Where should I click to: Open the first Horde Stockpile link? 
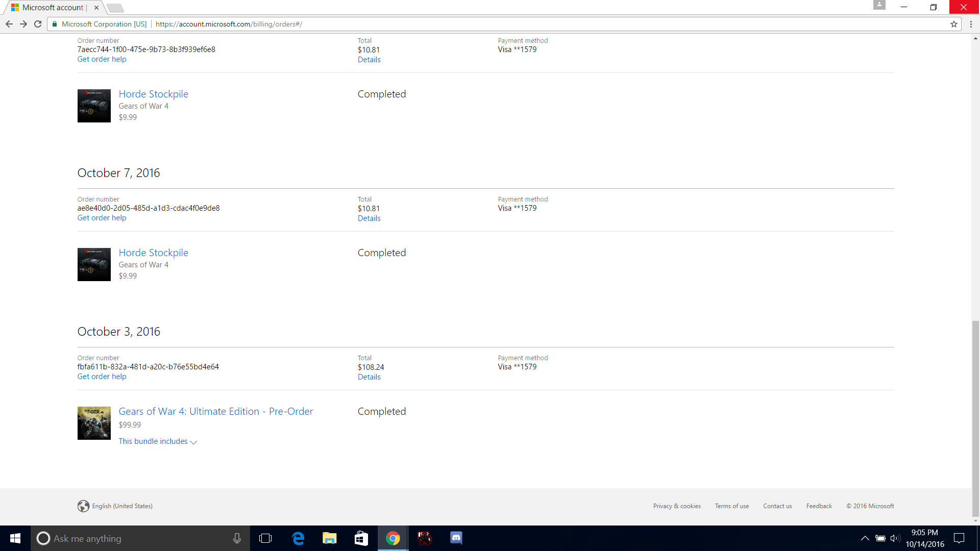click(153, 94)
